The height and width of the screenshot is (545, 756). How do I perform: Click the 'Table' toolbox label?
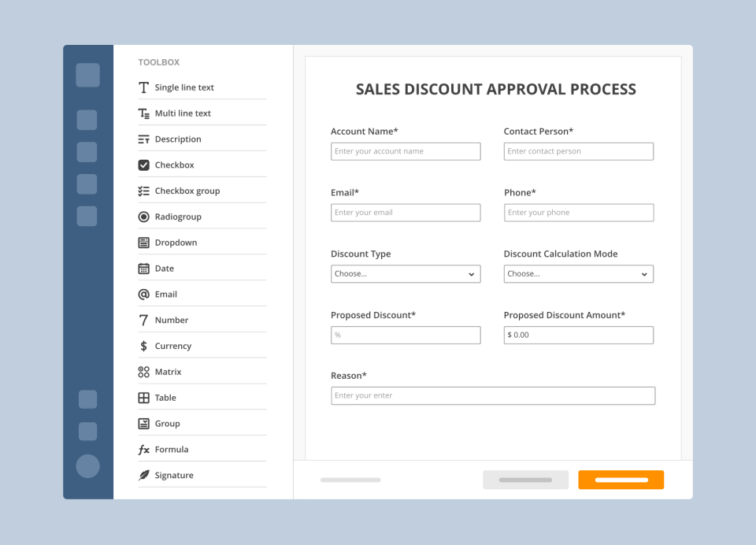click(165, 398)
